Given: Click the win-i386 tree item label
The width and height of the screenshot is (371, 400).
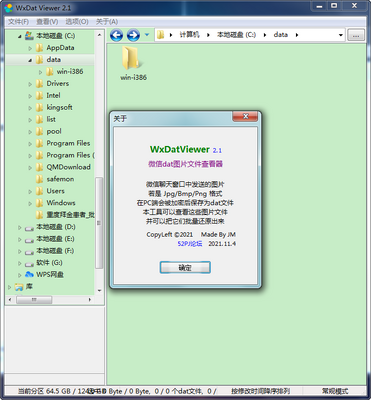Looking at the screenshot, I should 70,72.
